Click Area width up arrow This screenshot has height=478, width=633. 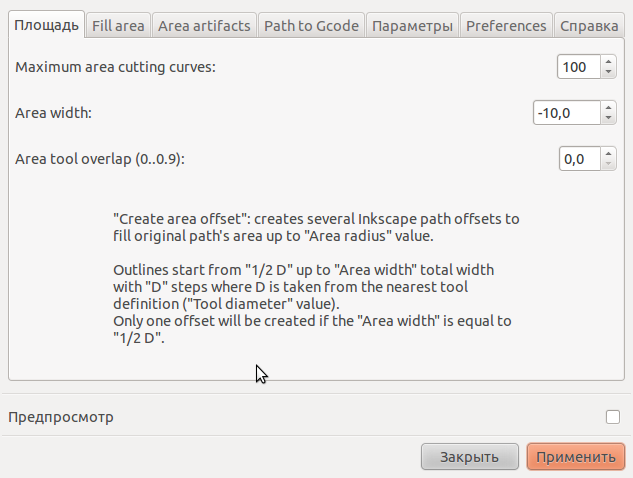(608, 107)
